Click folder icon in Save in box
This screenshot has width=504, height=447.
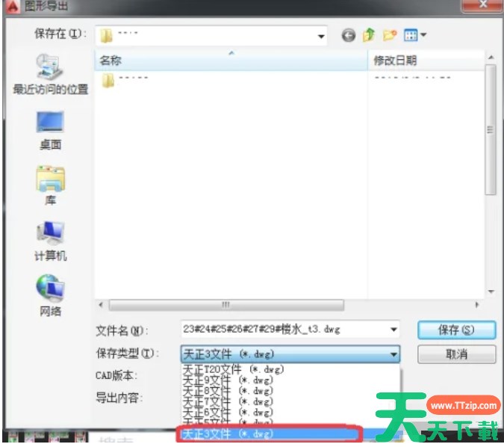[106, 35]
